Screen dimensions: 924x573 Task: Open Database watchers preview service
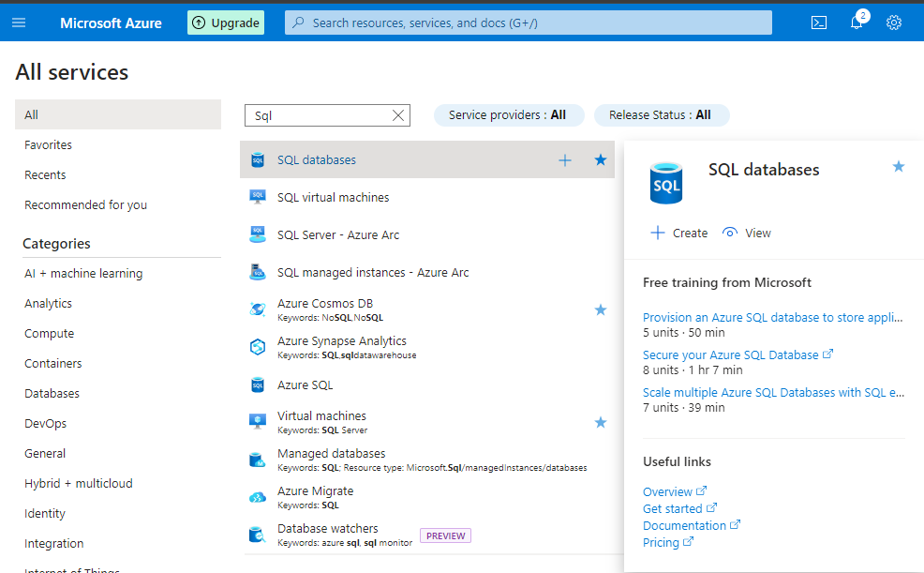click(x=328, y=528)
